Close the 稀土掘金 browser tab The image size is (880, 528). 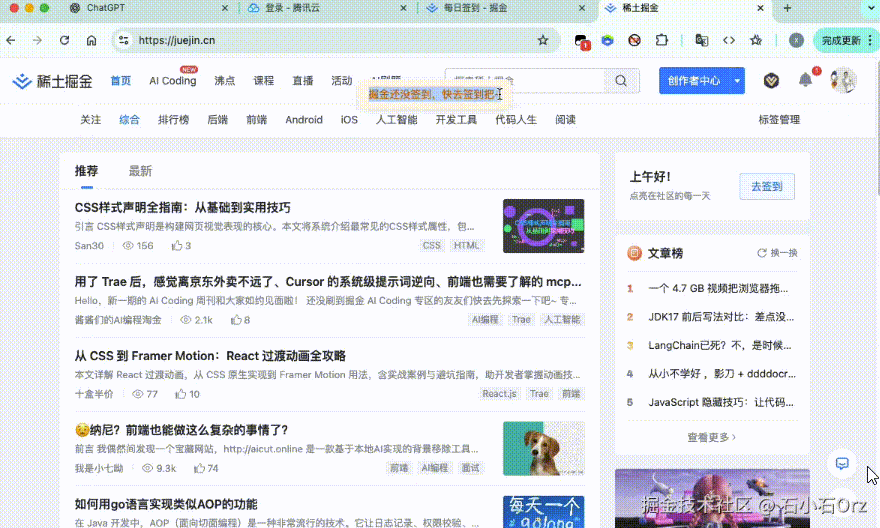click(760, 8)
